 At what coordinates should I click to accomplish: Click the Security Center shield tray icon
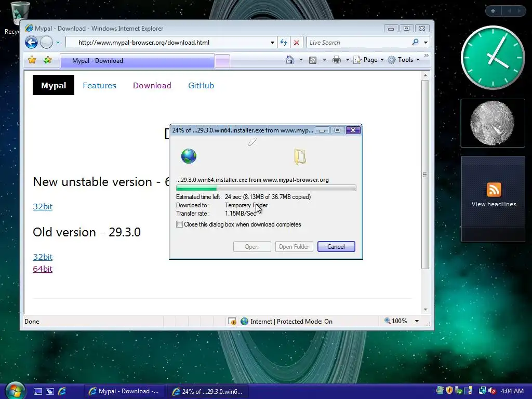[449, 391]
